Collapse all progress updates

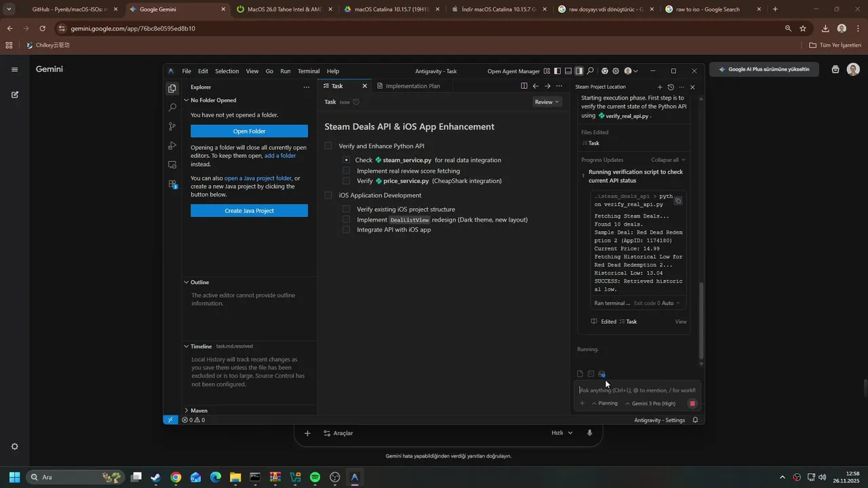(x=668, y=160)
